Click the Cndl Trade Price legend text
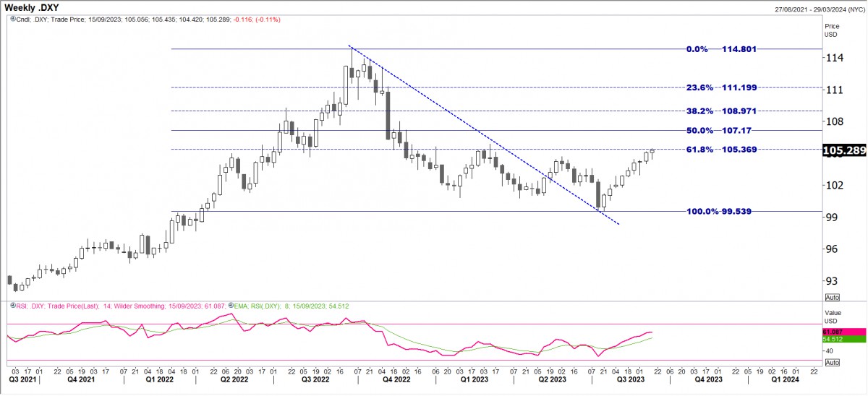 (x=123, y=20)
